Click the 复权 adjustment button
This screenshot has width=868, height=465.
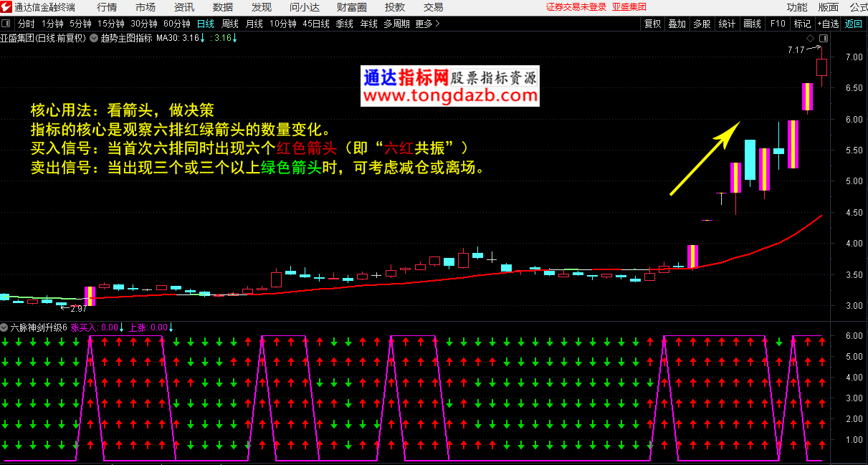pyautogui.click(x=653, y=24)
